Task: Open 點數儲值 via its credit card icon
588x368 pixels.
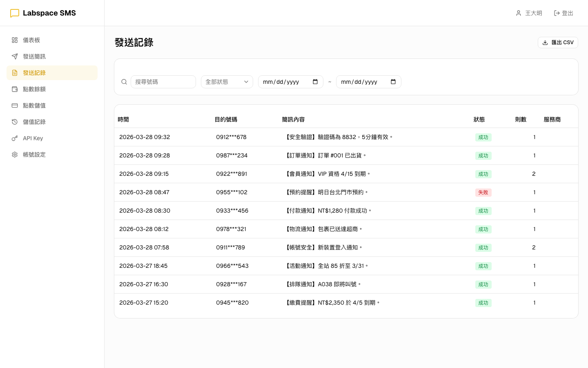Action: pos(15,105)
